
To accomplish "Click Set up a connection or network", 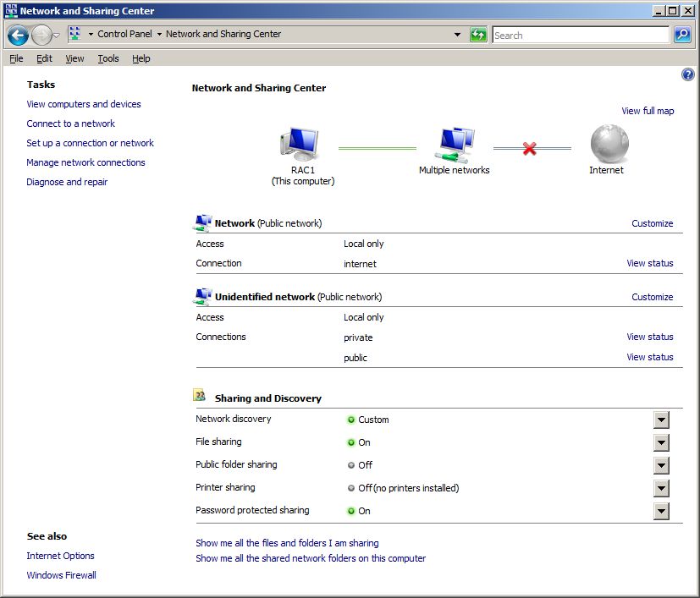I will click(90, 143).
